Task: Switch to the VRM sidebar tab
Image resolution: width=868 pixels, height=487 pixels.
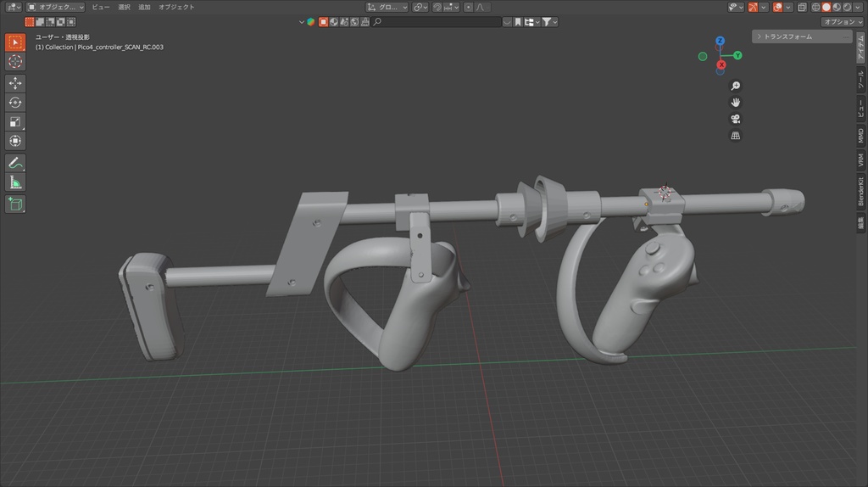Action: coord(861,160)
